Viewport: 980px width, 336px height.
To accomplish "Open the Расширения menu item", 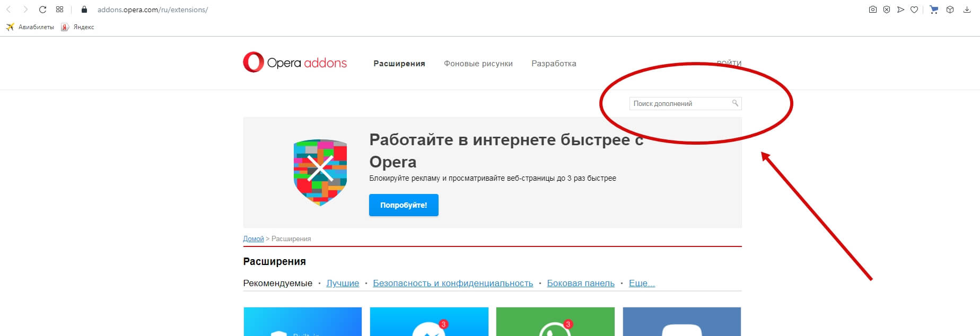I will pyautogui.click(x=399, y=64).
